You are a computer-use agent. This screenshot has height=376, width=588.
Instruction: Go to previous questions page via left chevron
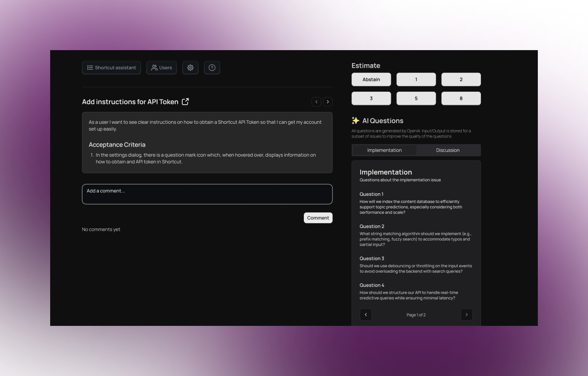pyautogui.click(x=366, y=315)
